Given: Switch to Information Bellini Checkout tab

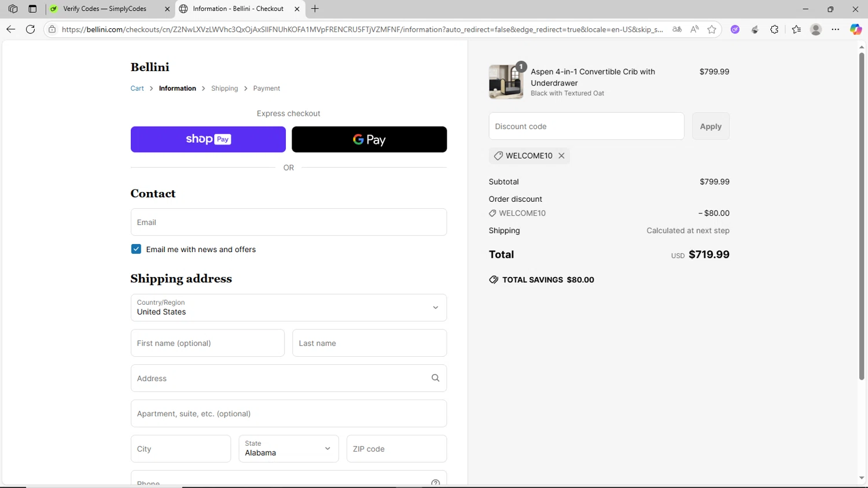Looking at the screenshot, I should pos(240,9).
